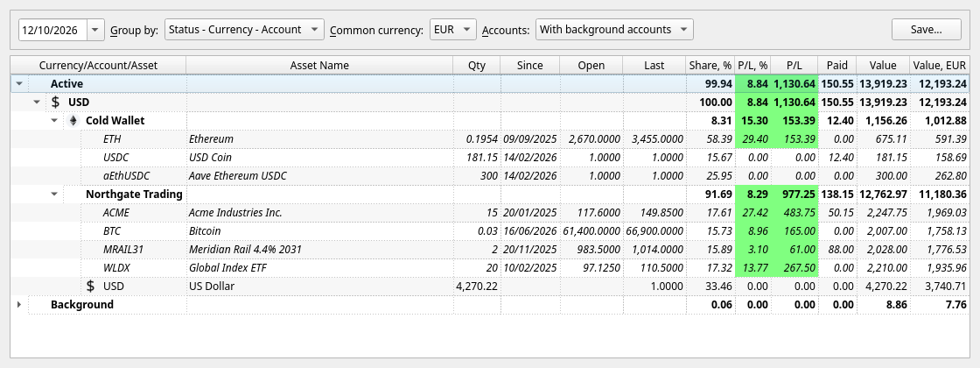Open the Accounts filter dropdown
The height and width of the screenshot is (368, 980).
[x=614, y=30]
